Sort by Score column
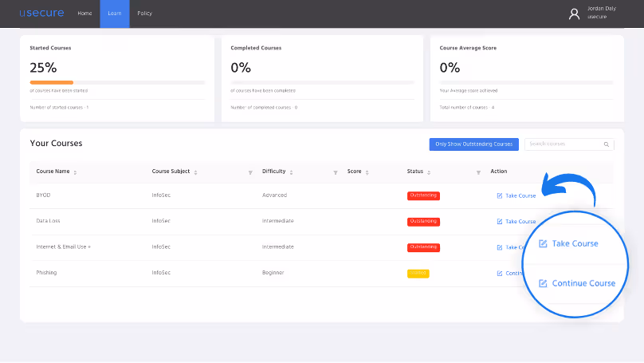The width and height of the screenshot is (644, 363). 367,172
